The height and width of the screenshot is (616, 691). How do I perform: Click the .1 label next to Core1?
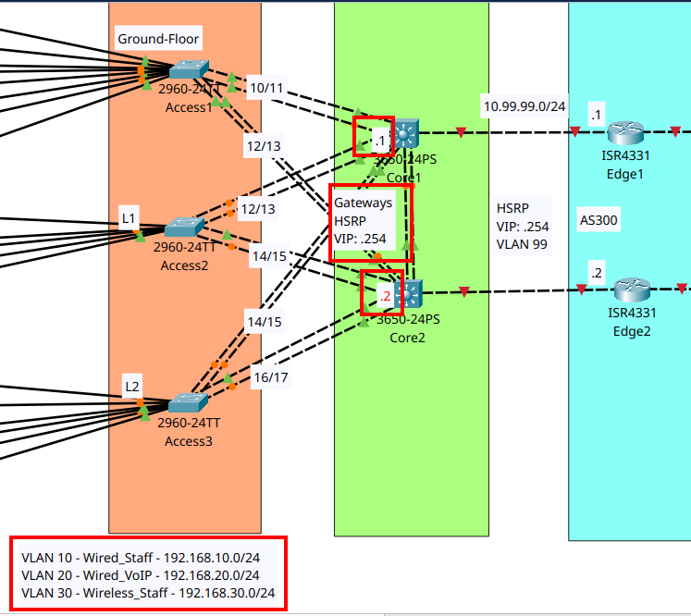pos(379,141)
